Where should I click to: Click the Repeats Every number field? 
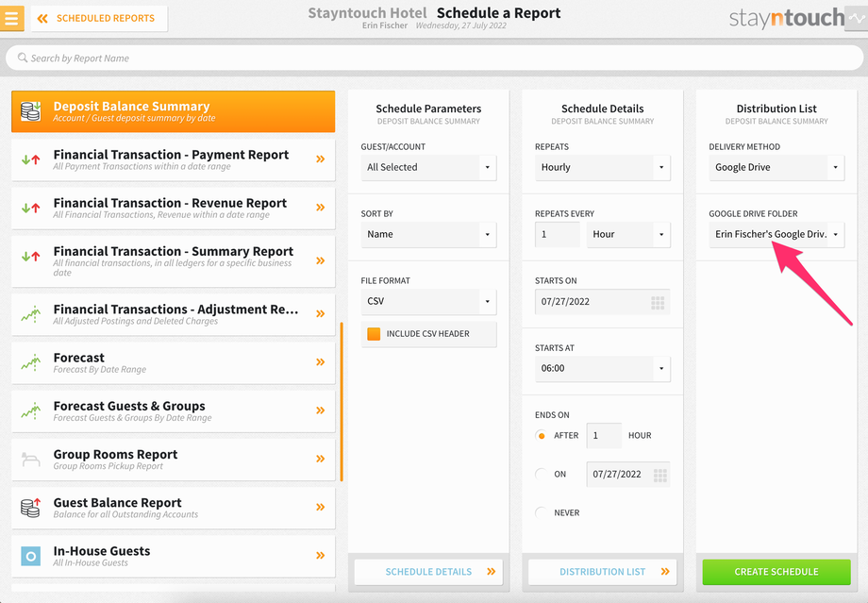click(558, 234)
